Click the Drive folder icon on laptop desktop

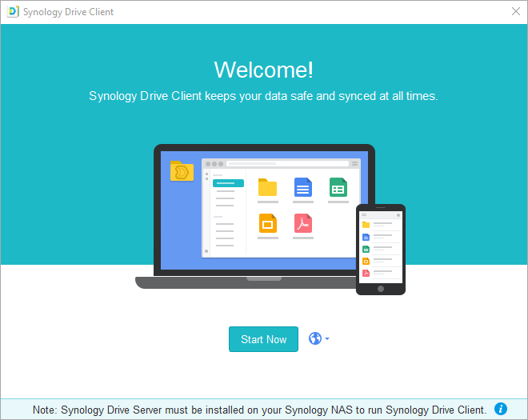(x=182, y=170)
